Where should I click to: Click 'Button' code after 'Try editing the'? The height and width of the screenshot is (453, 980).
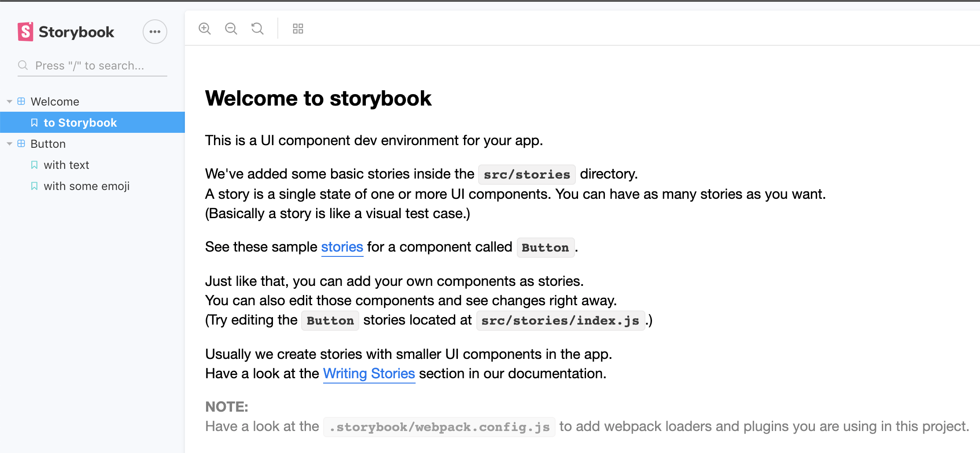pos(330,320)
